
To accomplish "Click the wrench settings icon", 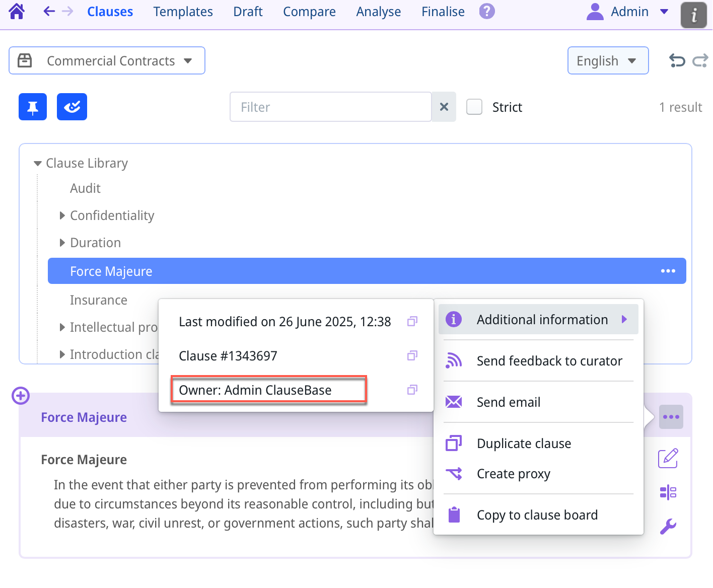I will 668,527.
